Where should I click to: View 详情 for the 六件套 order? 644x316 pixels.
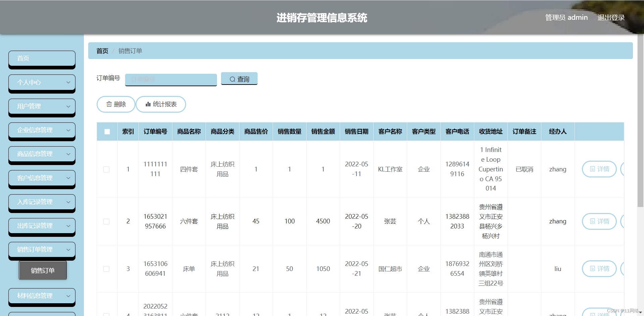point(599,221)
